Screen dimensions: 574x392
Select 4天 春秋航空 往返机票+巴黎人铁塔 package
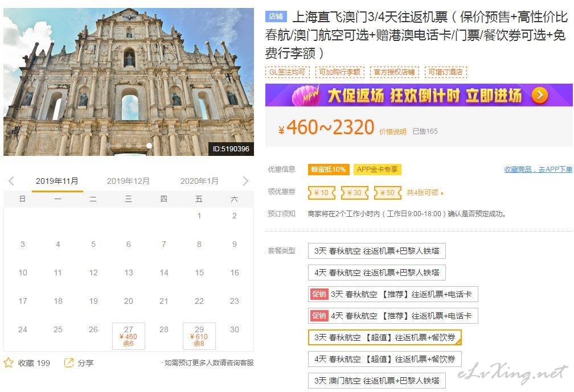pos(377,273)
